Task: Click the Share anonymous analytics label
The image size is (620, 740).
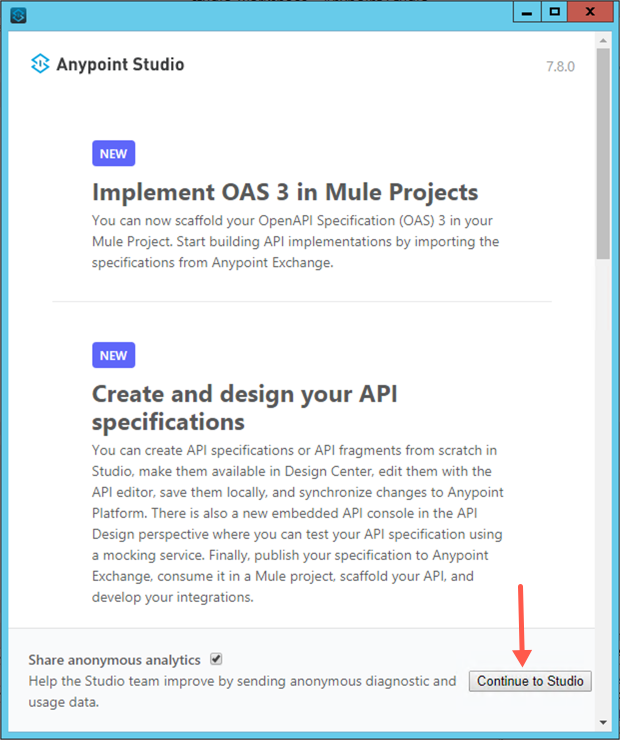Action: [114, 660]
